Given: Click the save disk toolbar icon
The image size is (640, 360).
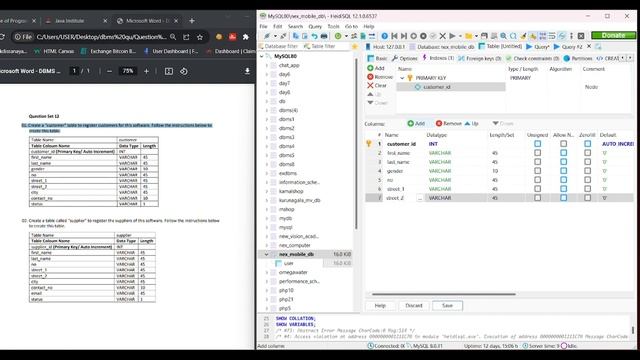Looking at the screenshot, I should pyautogui.click(x=484, y=36).
